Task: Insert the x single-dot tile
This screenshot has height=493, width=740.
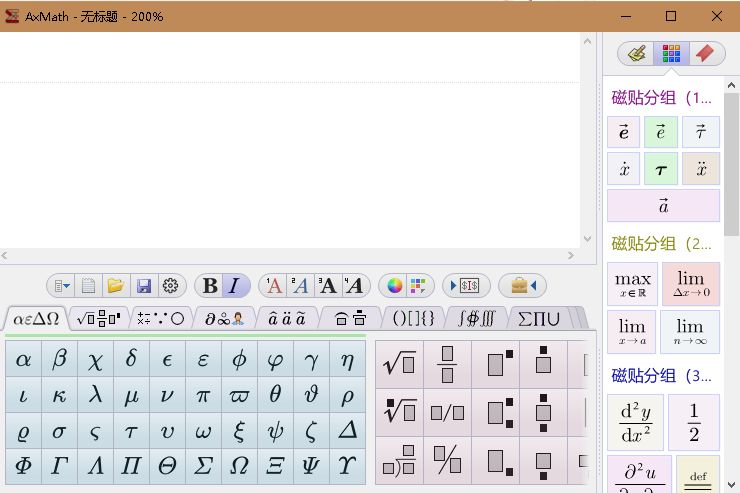Action: point(623,168)
